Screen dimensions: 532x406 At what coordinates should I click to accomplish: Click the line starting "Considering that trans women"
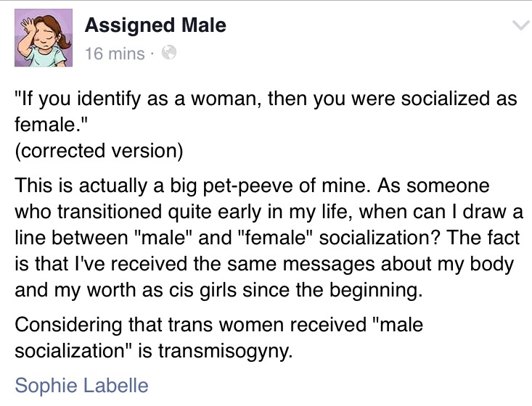pyautogui.click(x=219, y=325)
